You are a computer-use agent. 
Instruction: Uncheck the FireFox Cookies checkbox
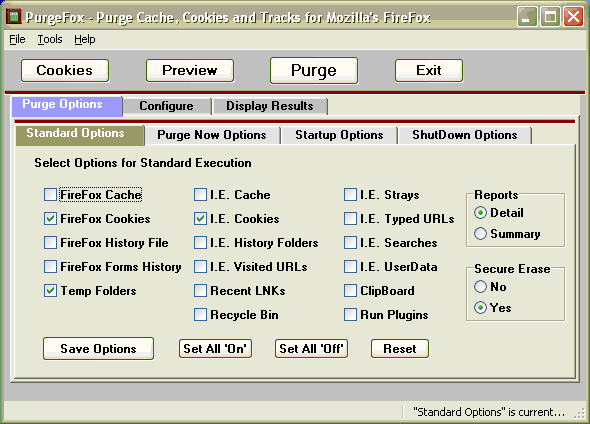coord(50,219)
